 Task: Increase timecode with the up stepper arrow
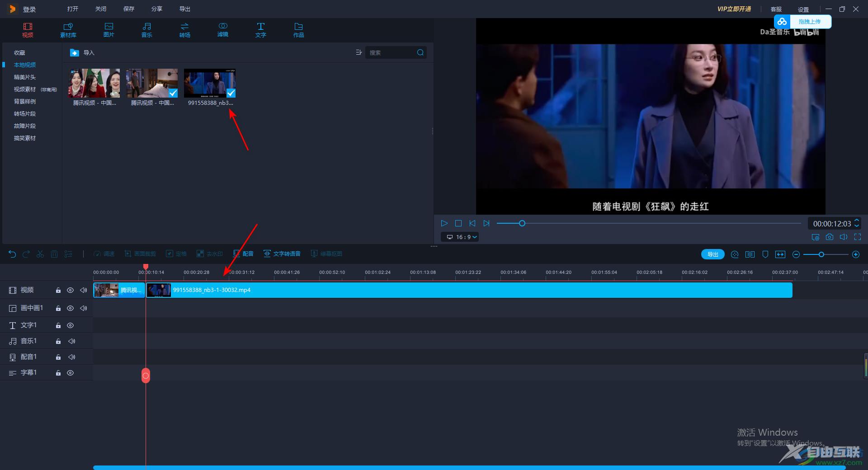coord(856,221)
